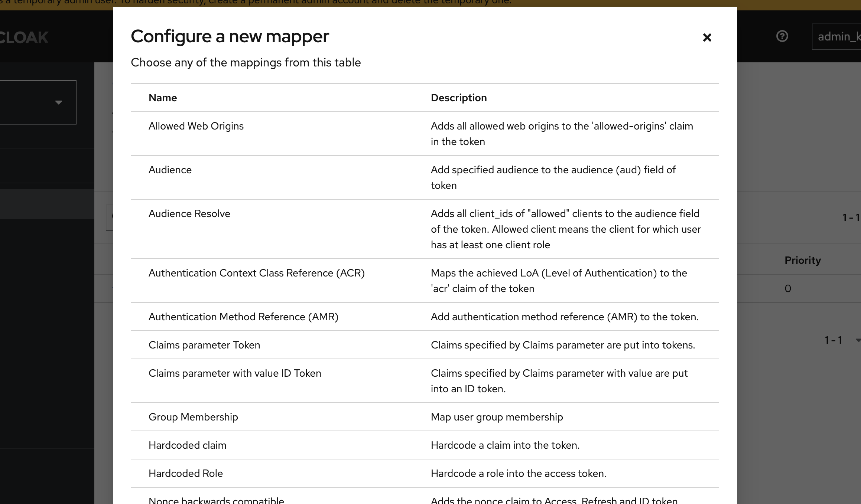Choose the Claims parameter Token mapper

click(x=204, y=345)
